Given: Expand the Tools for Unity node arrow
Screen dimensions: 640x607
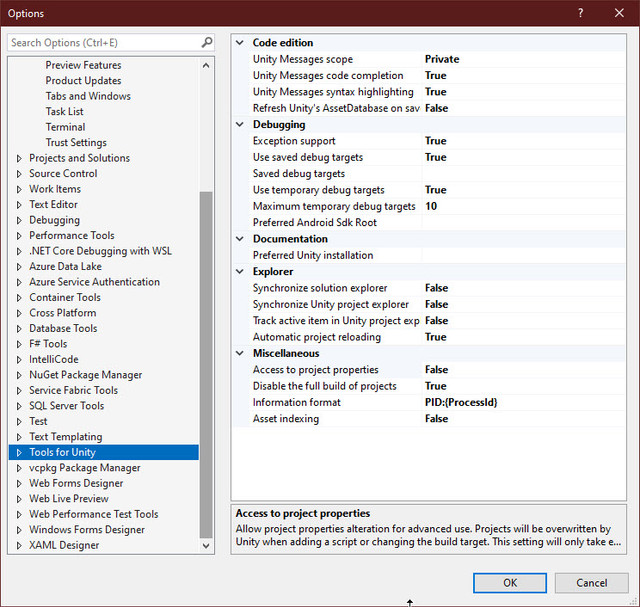Looking at the screenshot, I should pos(19,452).
